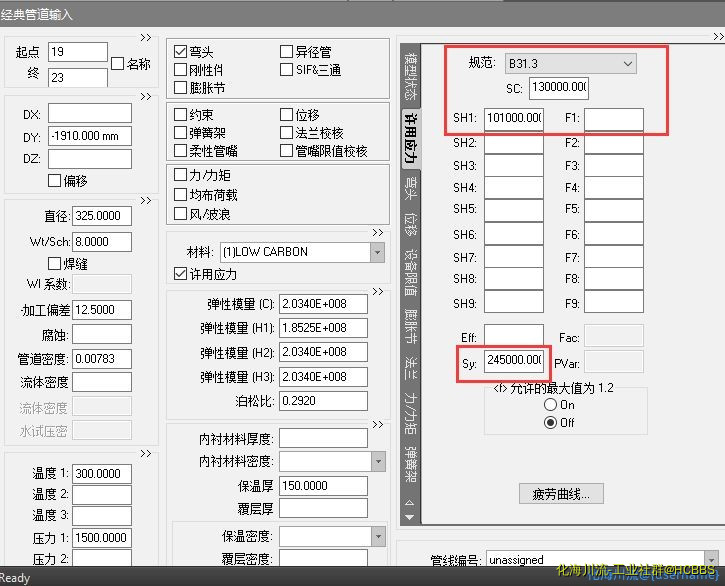This screenshot has height=586, width=725.
Task: Check the 名称 checkbox next to node numbers
Action: (118, 64)
